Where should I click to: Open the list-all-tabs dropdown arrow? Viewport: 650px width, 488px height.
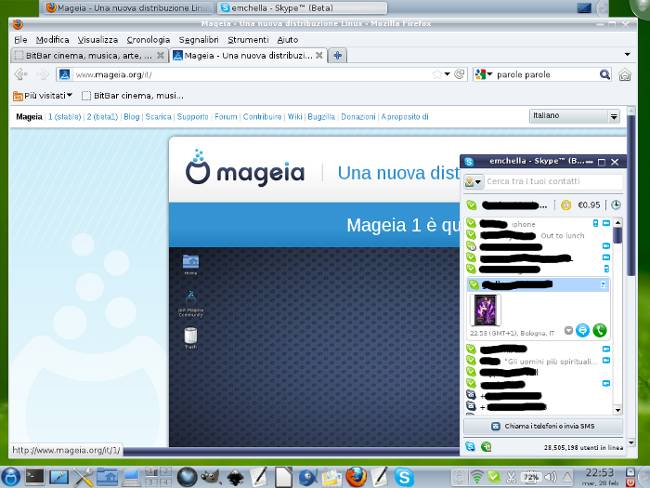tap(627, 54)
